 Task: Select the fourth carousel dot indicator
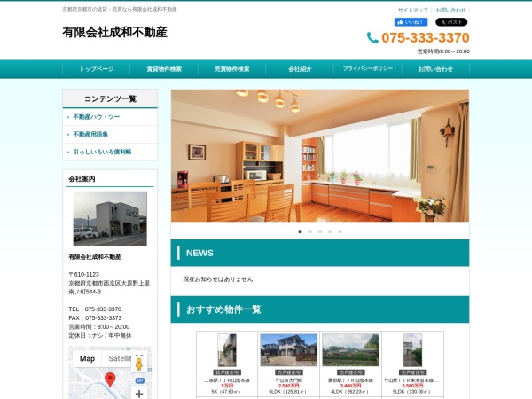tap(330, 231)
